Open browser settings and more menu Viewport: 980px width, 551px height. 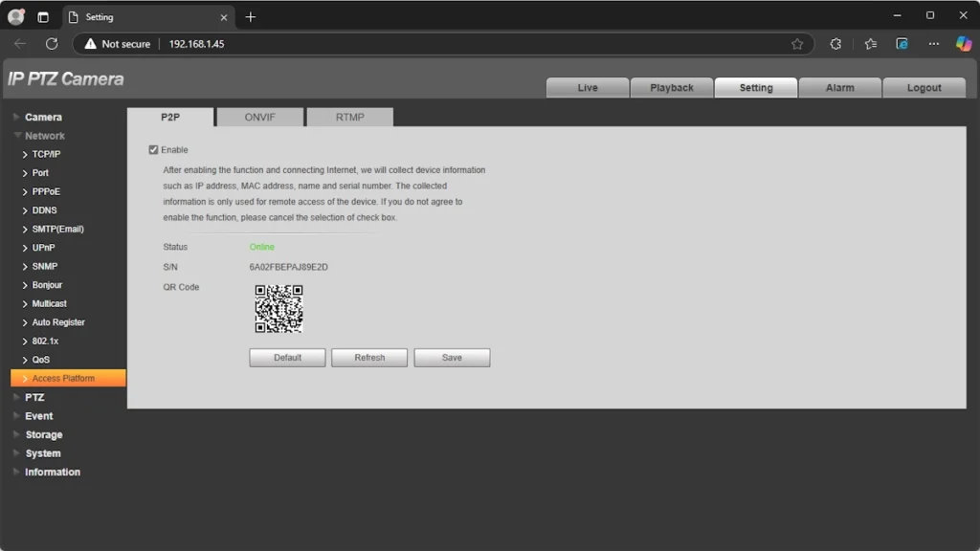(x=934, y=44)
